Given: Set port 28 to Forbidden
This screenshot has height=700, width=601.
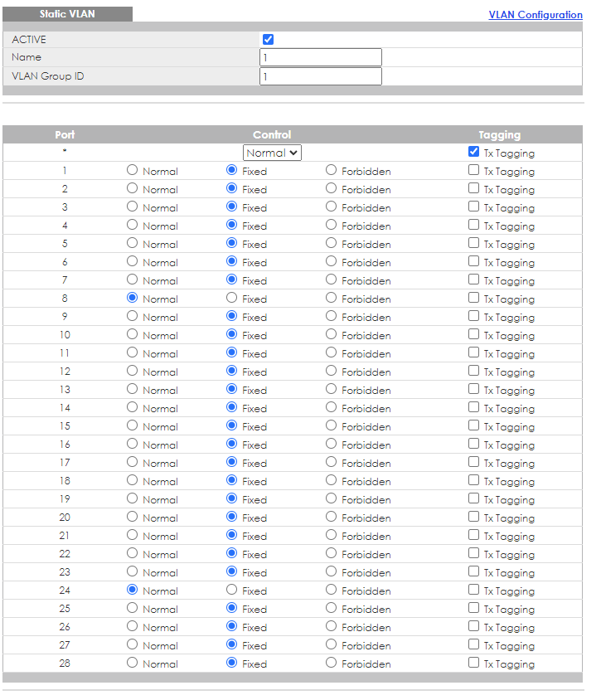Looking at the screenshot, I should pos(331,663).
